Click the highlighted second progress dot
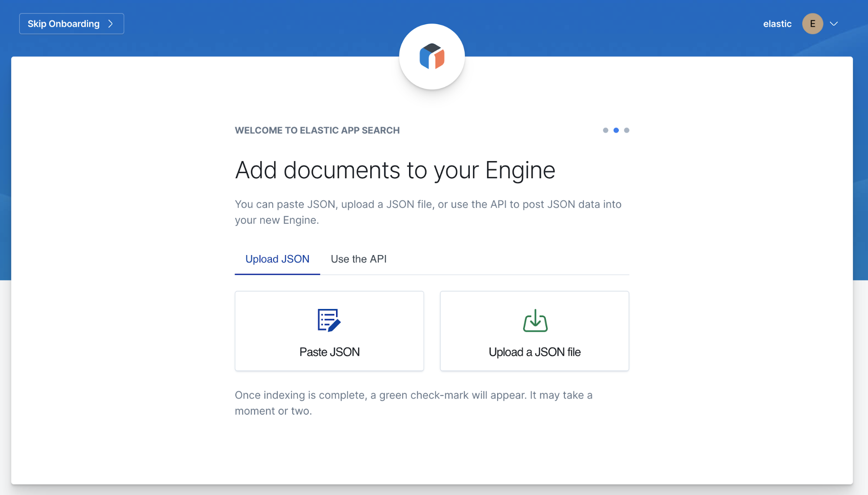868x495 pixels. coord(616,130)
